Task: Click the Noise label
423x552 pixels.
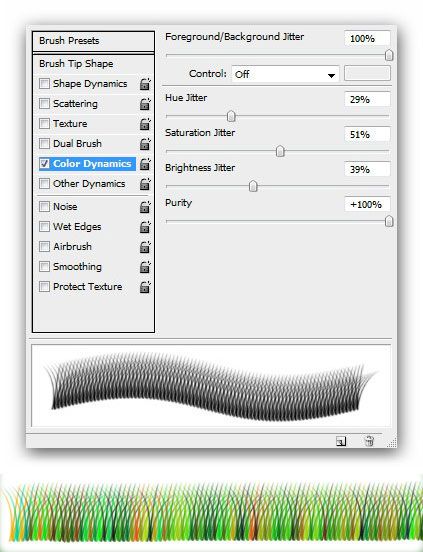Action: coord(65,206)
